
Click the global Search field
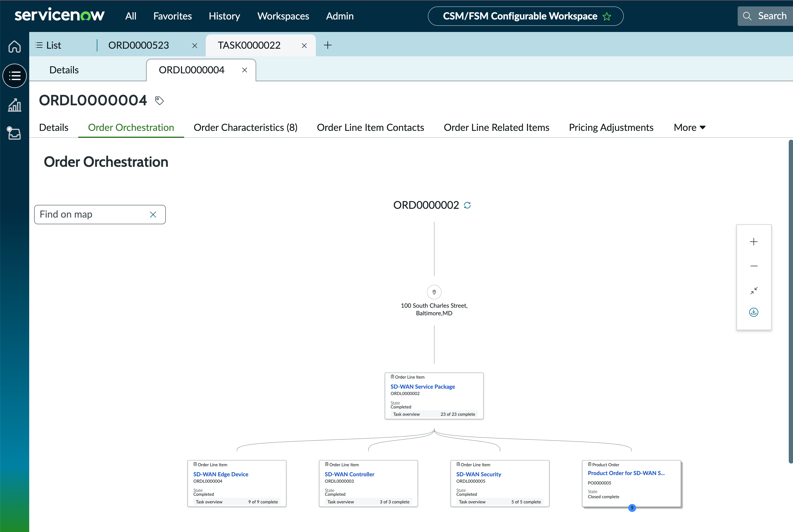click(x=765, y=16)
